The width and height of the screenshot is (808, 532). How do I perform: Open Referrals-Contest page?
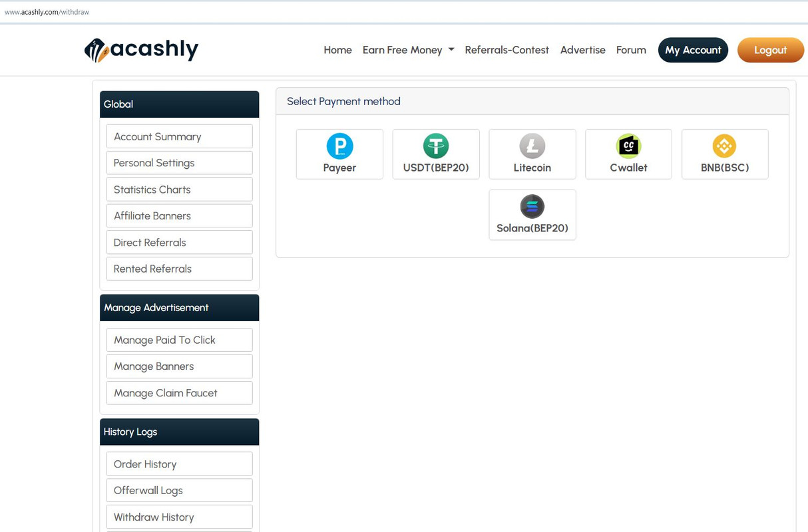(x=506, y=50)
